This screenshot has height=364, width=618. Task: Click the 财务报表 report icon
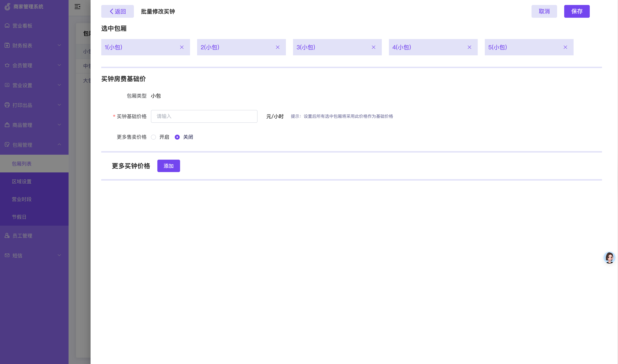point(7,45)
